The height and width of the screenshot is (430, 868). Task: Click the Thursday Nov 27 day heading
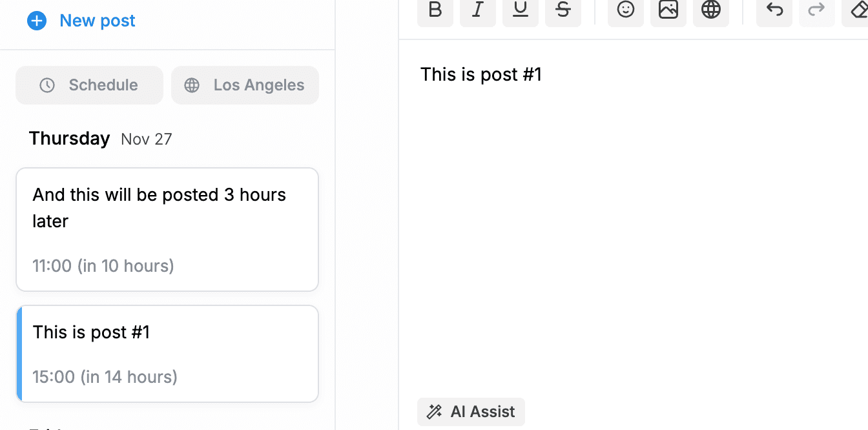click(101, 139)
